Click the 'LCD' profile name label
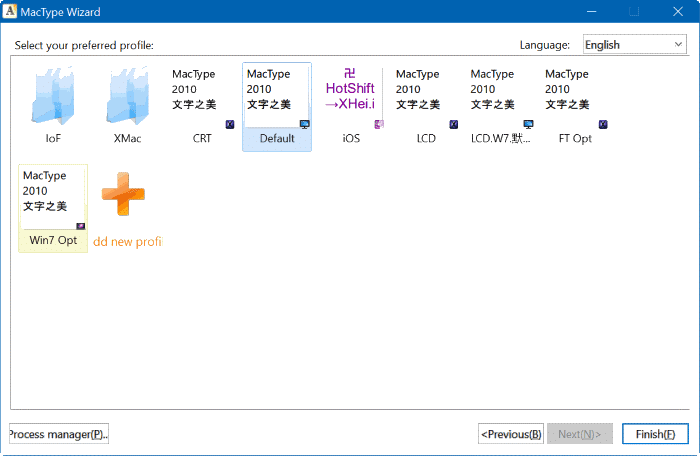700x456 pixels. tap(426, 138)
